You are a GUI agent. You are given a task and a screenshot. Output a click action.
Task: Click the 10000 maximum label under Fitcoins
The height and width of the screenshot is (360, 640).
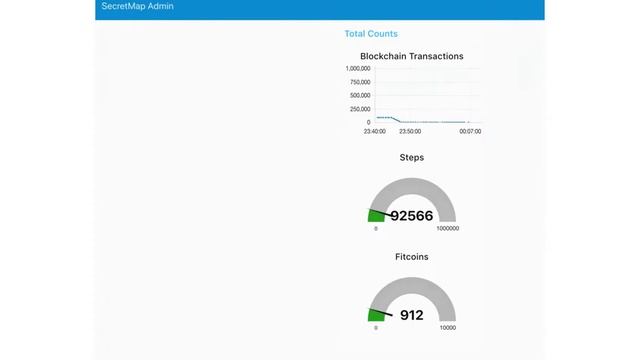click(448, 328)
